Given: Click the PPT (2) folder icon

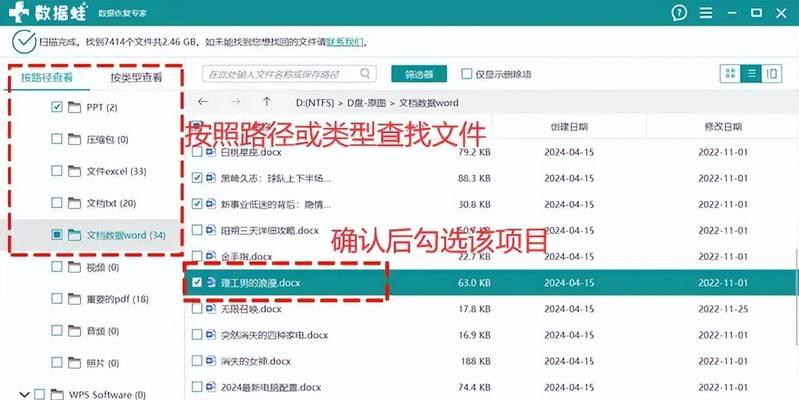Looking at the screenshot, I should click(x=74, y=107).
